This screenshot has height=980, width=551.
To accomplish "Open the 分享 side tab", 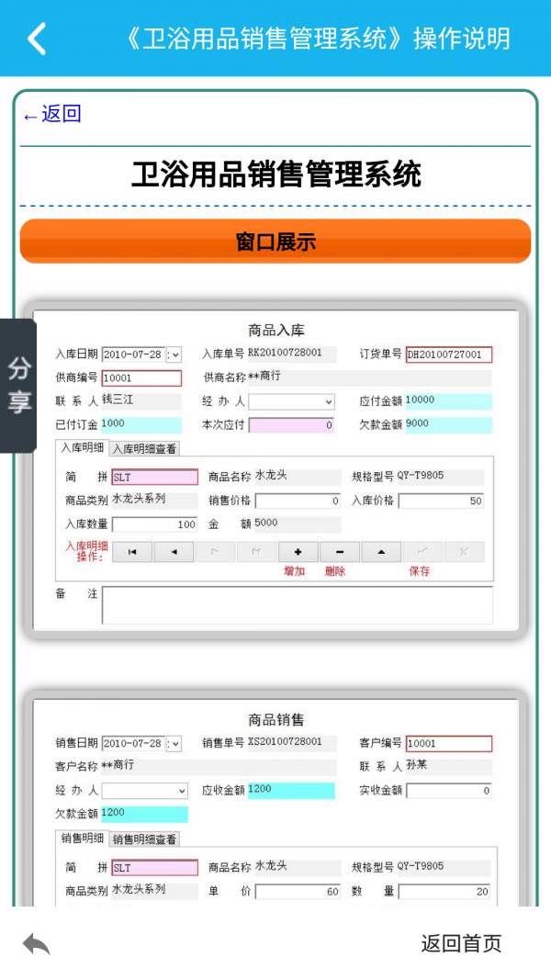I will point(18,386).
